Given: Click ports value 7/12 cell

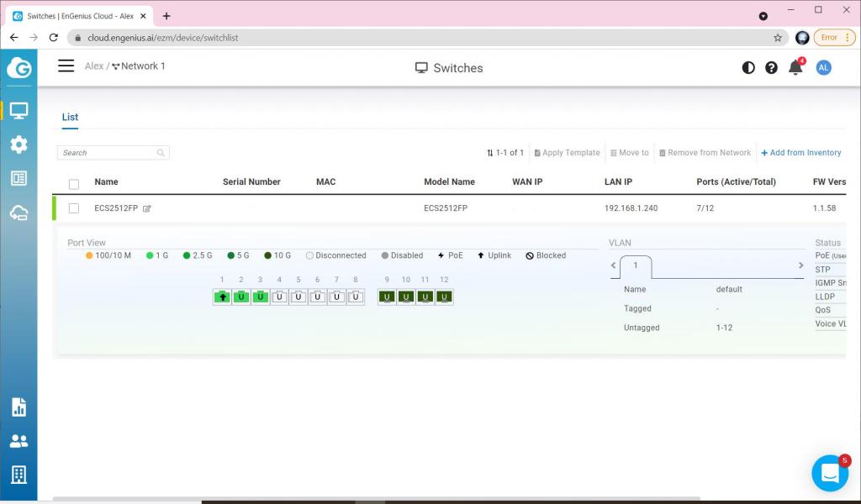Looking at the screenshot, I should point(705,208).
